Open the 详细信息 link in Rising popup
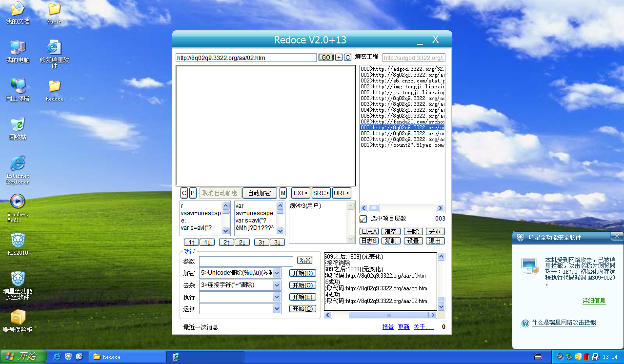Image resolution: width=624 pixels, height=364 pixels. [x=594, y=301]
